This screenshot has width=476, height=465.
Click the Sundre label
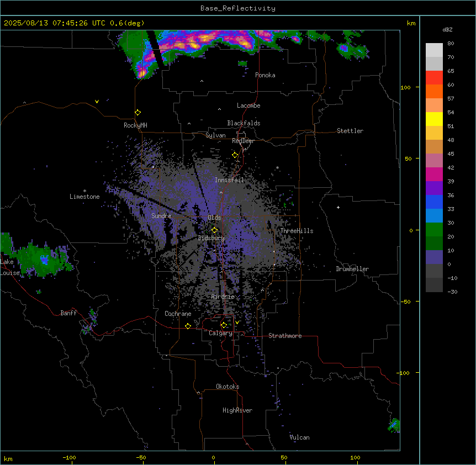pyautogui.click(x=161, y=216)
